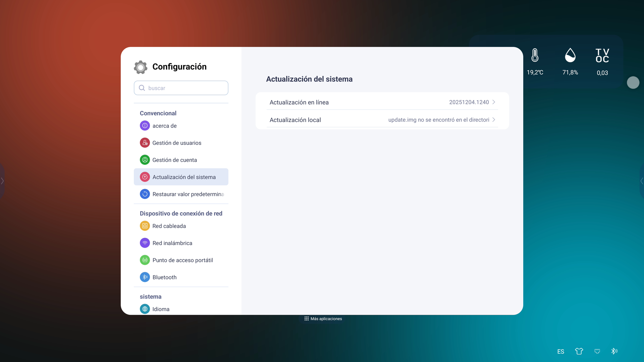Click the Actualización del sistema icon

coord(145,177)
